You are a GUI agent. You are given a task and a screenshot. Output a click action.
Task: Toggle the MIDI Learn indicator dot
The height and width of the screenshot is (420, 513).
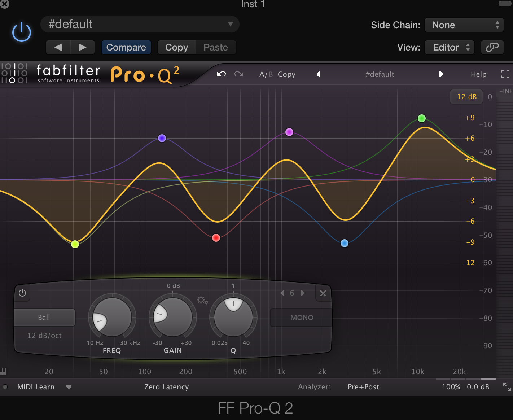tap(5, 387)
